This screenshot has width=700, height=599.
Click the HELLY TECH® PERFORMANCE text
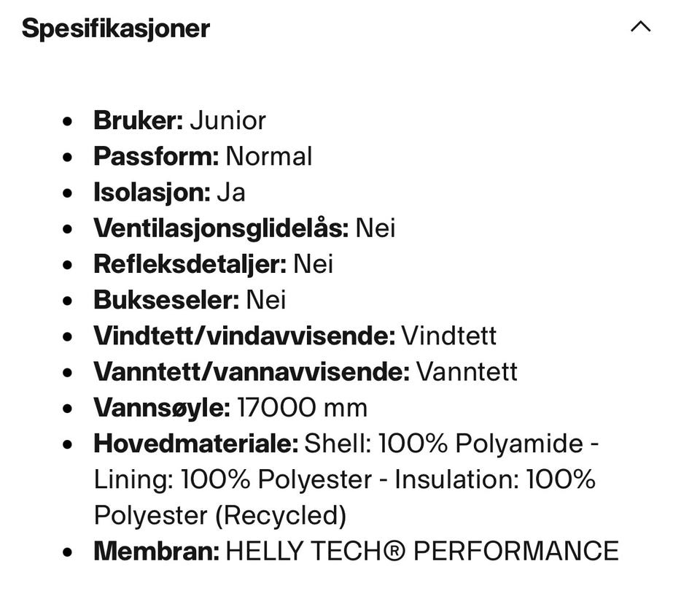click(x=422, y=551)
